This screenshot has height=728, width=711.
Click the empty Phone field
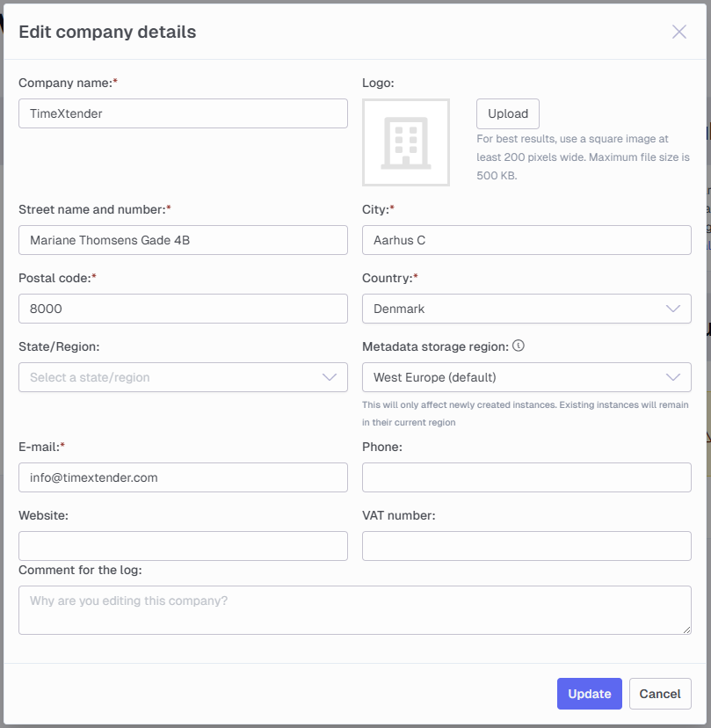pos(526,477)
